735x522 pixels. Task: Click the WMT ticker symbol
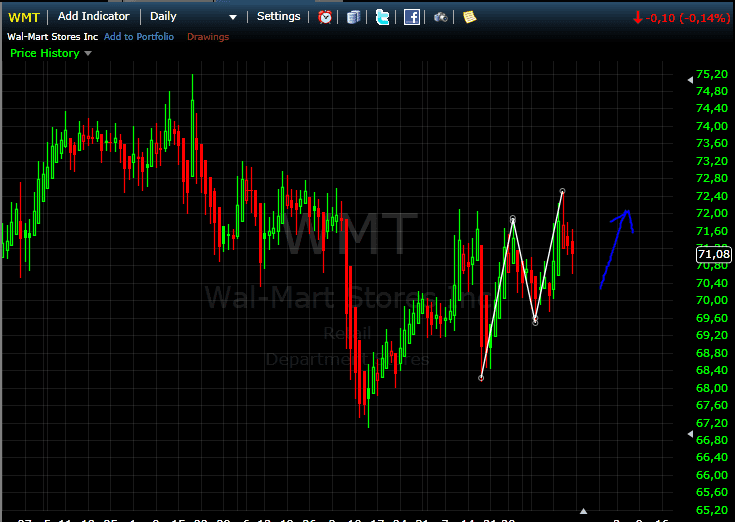coord(24,18)
